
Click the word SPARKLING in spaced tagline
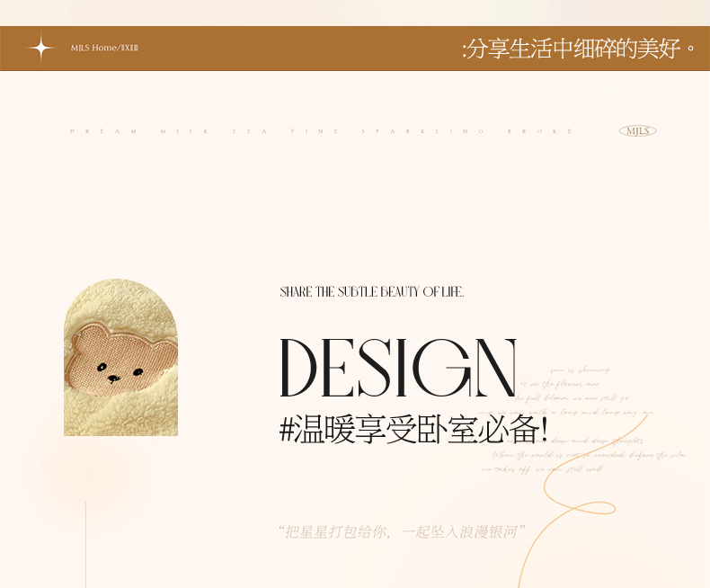423,131
